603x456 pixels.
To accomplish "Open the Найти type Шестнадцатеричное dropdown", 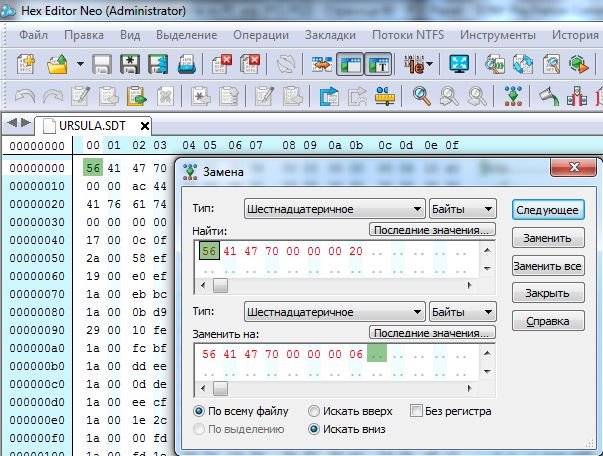I will tap(335, 209).
